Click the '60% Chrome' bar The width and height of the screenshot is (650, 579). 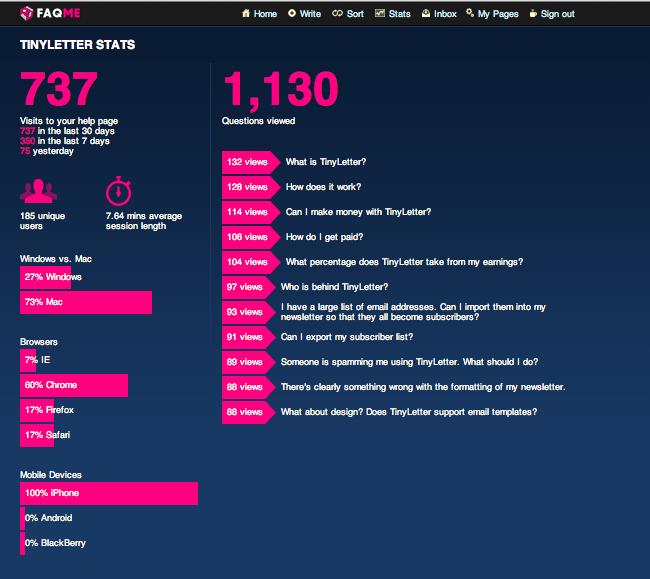74,385
